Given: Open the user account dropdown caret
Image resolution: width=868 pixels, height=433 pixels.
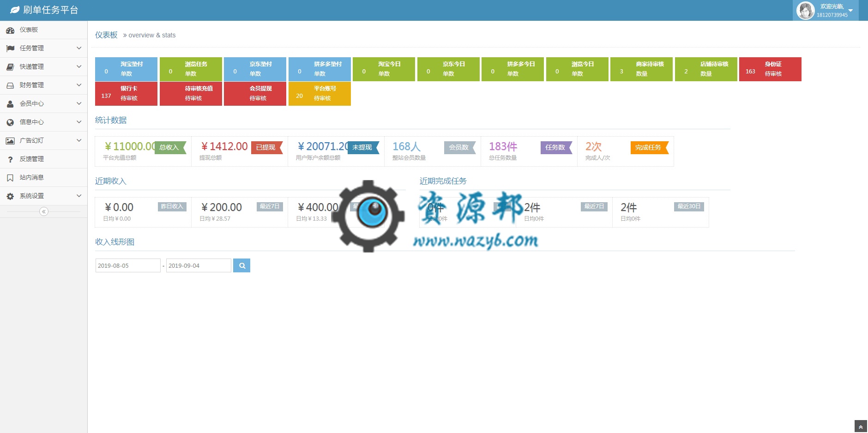Looking at the screenshot, I should pyautogui.click(x=850, y=11).
